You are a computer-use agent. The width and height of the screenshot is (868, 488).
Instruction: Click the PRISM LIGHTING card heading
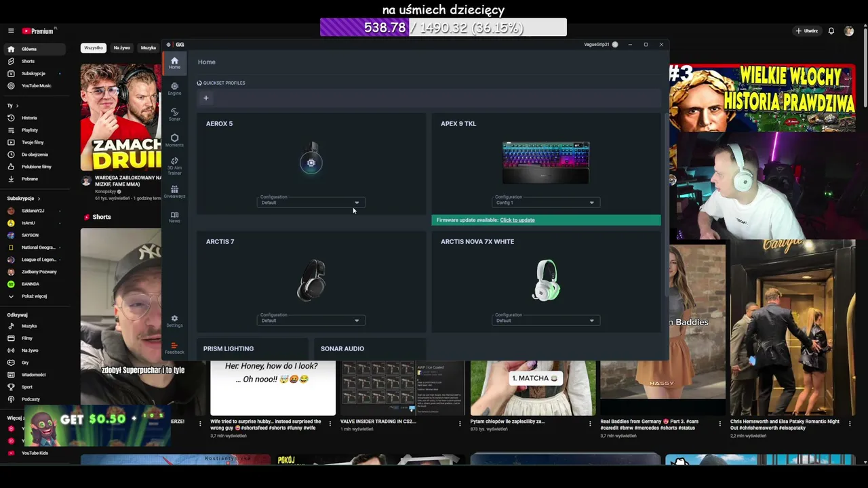coord(229,348)
